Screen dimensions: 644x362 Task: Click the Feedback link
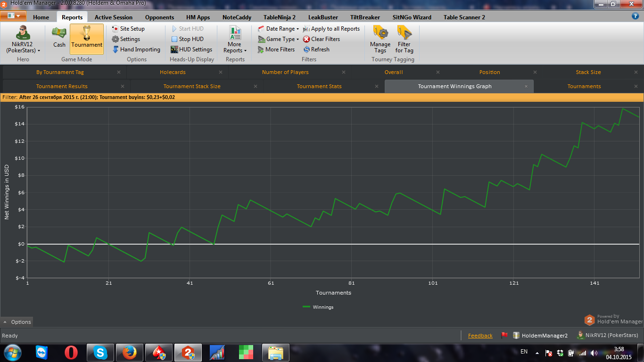[480, 336]
